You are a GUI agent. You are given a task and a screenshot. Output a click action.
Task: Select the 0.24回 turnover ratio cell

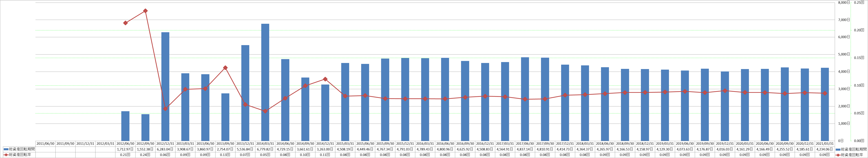(x=145, y=155)
